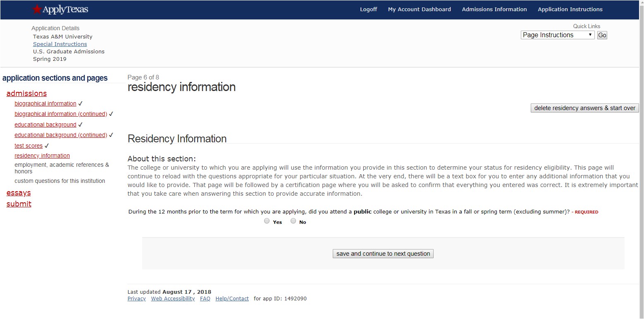The image size is (644, 319).
Task: Click delete residency answers & start over
Action: point(584,108)
